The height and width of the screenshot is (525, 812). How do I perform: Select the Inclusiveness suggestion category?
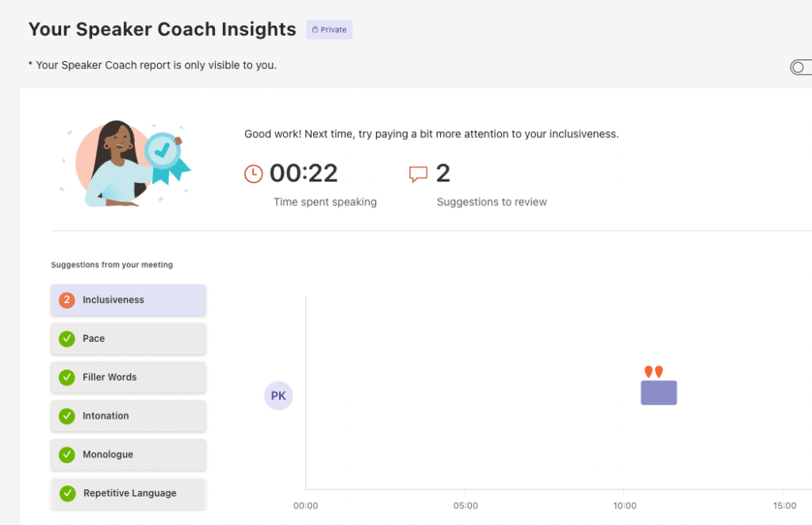[x=128, y=300]
